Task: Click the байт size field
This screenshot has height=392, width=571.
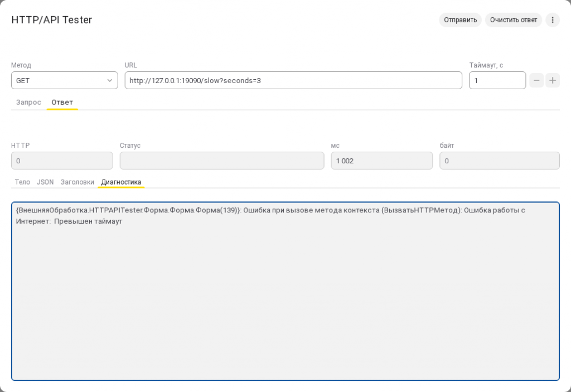Action: coord(500,161)
